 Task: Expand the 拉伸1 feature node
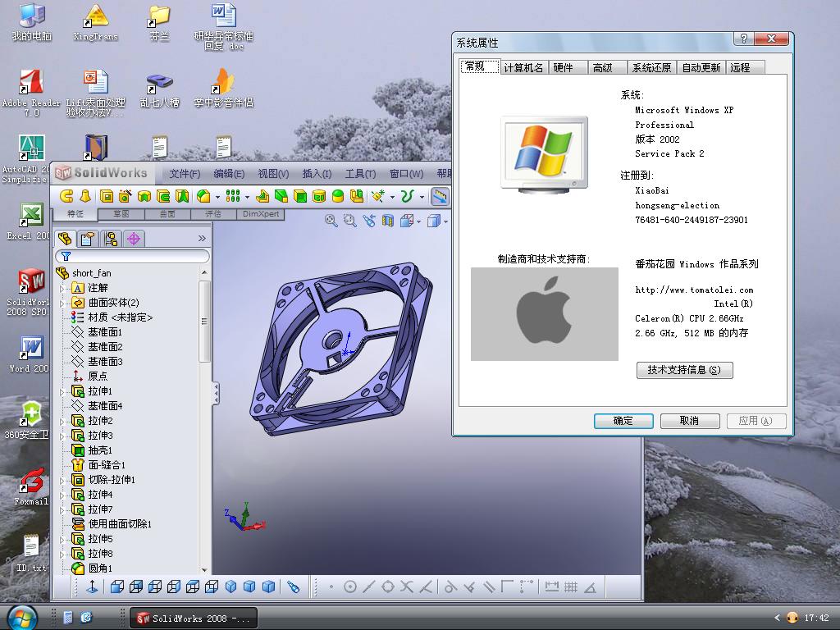(x=62, y=391)
